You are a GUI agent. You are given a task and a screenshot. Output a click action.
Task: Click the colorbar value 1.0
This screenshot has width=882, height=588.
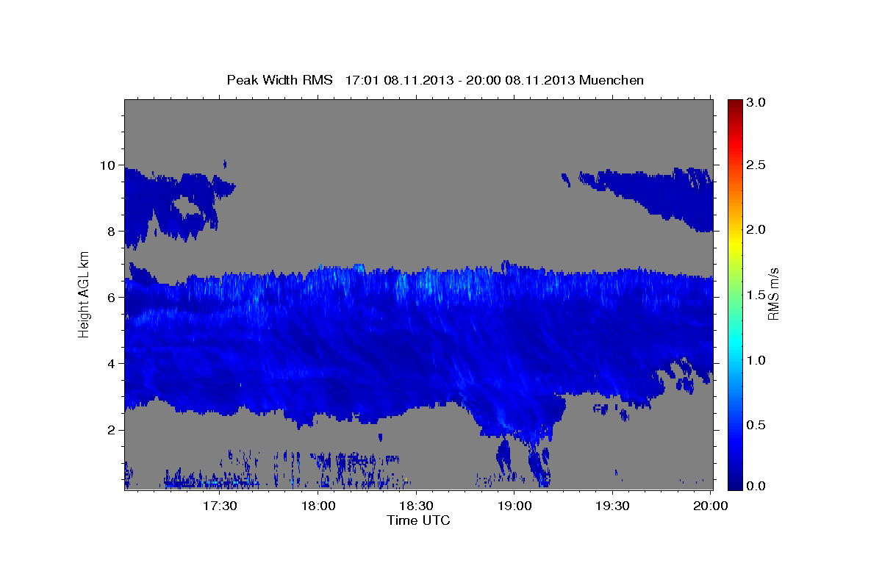click(x=756, y=360)
